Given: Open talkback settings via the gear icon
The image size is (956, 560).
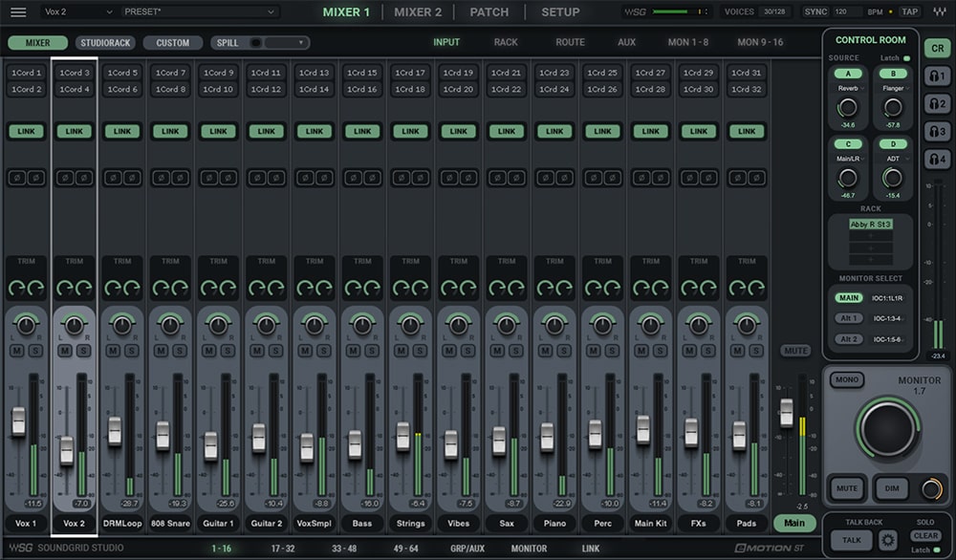Looking at the screenshot, I should (888, 540).
